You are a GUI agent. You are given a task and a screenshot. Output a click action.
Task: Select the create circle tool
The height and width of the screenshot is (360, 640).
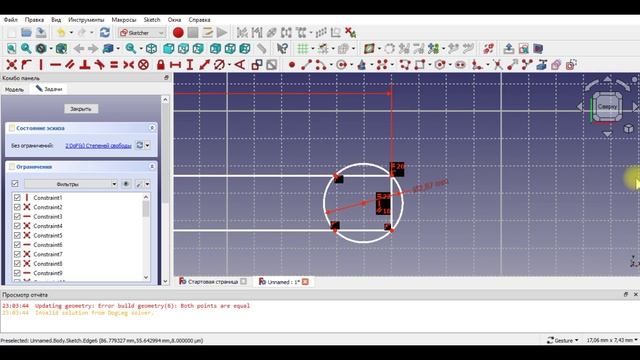pyautogui.click(x=341, y=64)
